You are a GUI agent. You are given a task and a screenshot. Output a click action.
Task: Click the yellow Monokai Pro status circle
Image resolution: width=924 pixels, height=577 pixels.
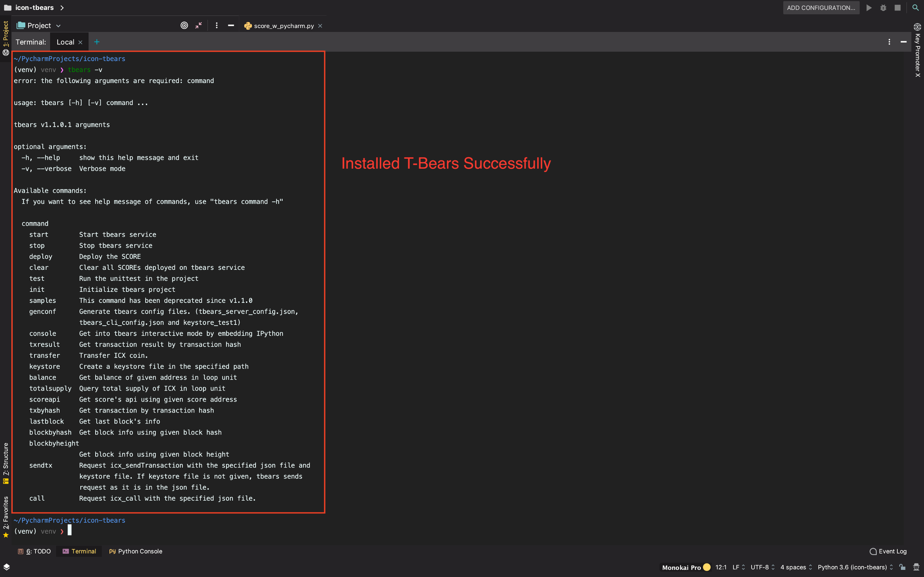707,567
